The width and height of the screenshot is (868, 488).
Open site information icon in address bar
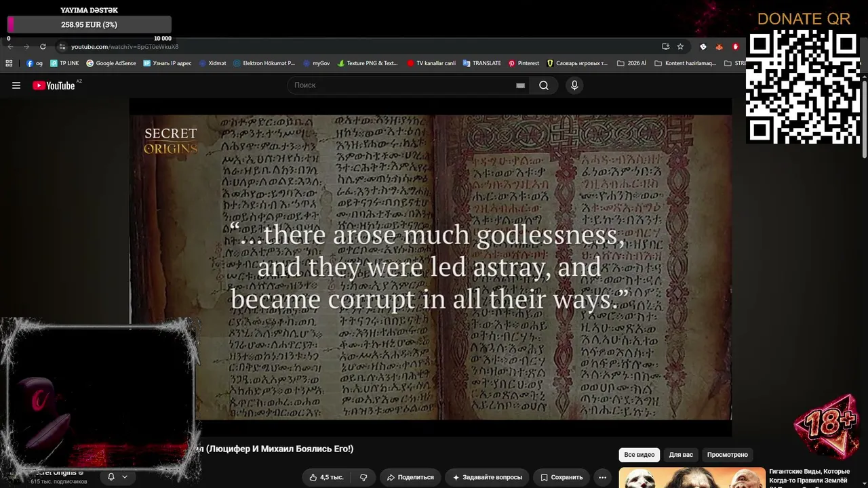tap(62, 47)
